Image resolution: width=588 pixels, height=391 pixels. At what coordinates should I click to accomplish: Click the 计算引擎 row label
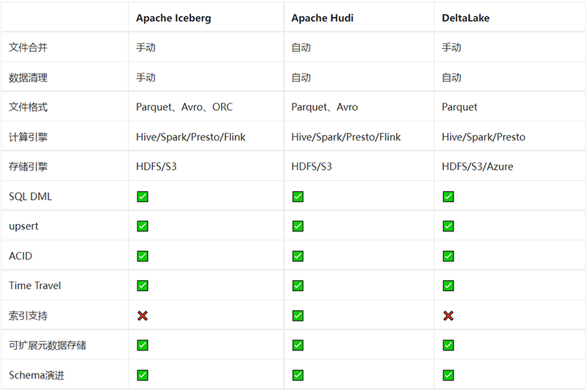28,137
